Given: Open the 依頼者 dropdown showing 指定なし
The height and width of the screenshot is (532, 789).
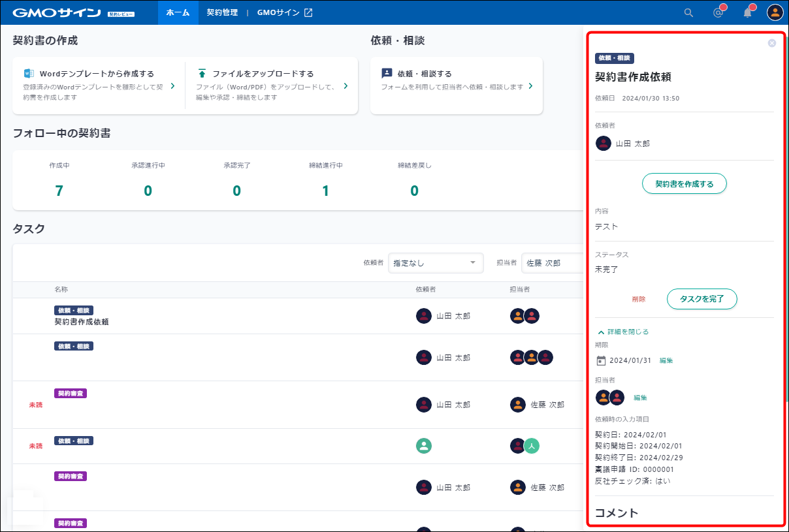Looking at the screenshot, I should pos(436,262).
